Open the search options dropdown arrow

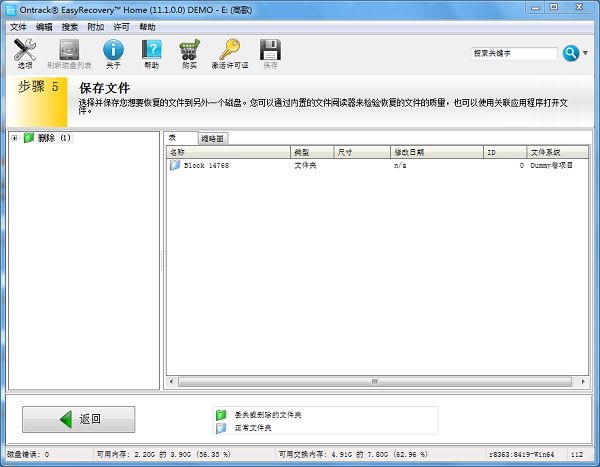pyautogui.click(x=585, y=53)
